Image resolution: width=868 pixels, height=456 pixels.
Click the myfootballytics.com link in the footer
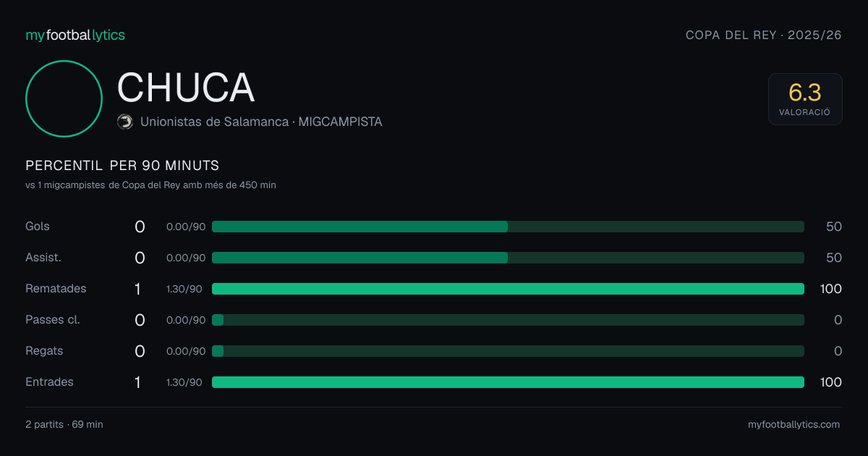(x=794, y=425)
